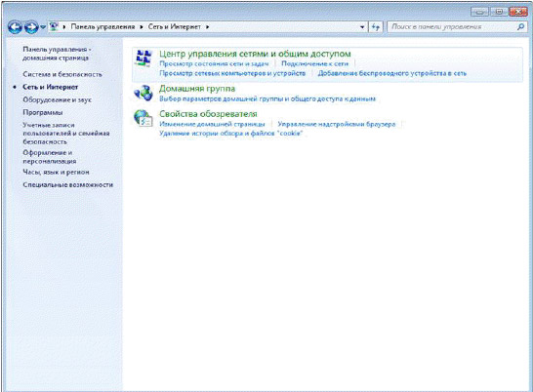Open Просмотр состояния сети и задач link
This screenshot has height=392, width=533.
[214, 63]
